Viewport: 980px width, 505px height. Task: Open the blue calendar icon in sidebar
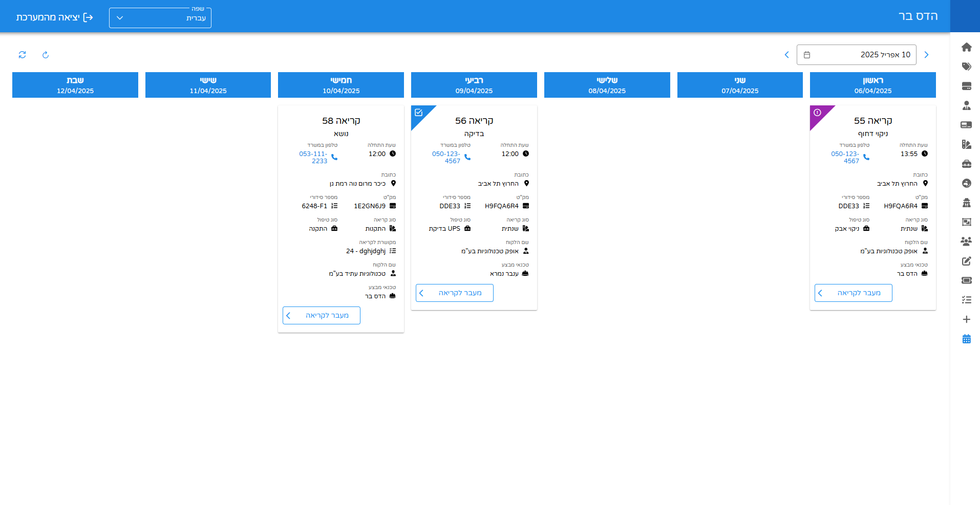pyautogui.click(x=966, y=339)
